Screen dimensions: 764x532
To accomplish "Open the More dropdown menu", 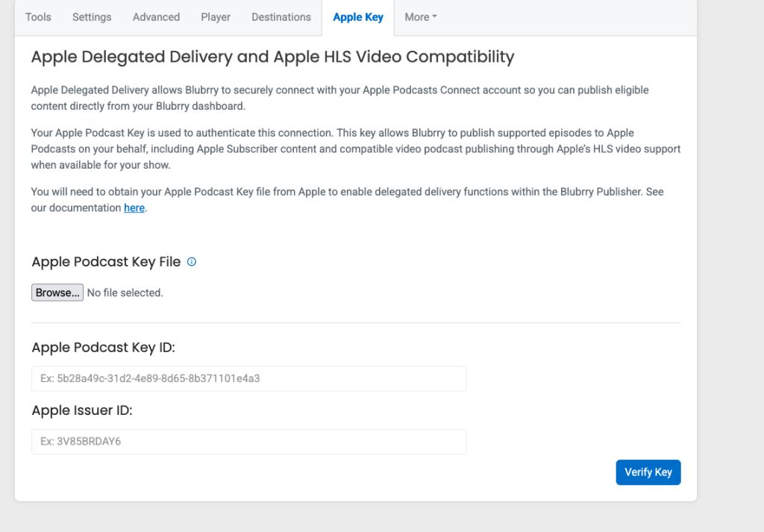I will [x=421, y=17].
